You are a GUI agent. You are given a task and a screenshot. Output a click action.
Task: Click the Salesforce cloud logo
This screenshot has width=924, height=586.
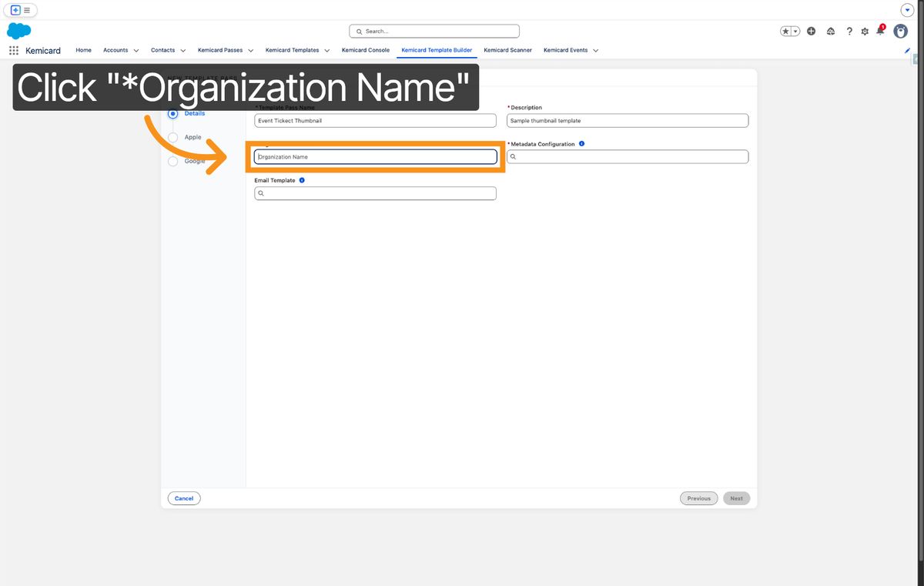[18, 31]
